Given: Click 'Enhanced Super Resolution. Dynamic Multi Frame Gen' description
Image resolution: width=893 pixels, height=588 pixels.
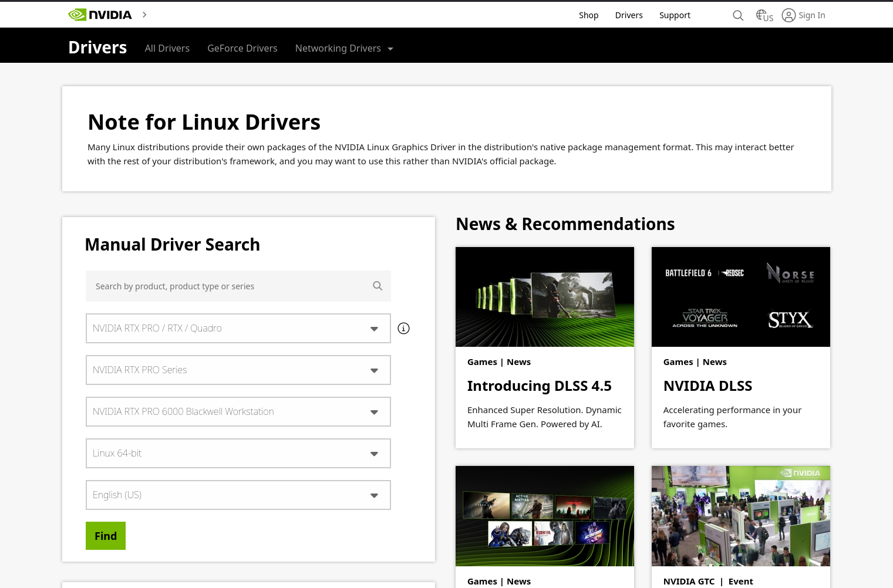Looking at the screenshot, I should point(544,417).
